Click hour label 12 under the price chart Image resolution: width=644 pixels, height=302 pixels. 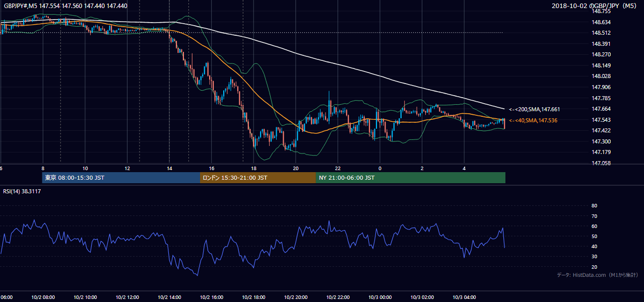pos(127,169)
